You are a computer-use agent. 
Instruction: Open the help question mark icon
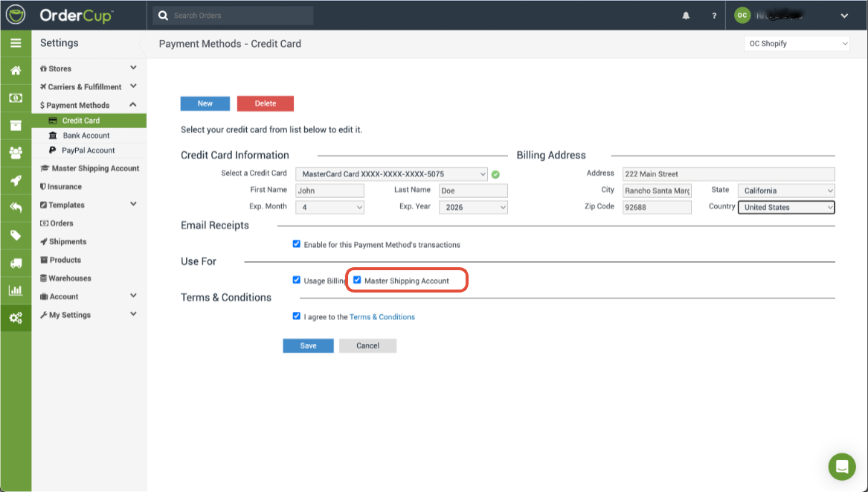(713, 16)
